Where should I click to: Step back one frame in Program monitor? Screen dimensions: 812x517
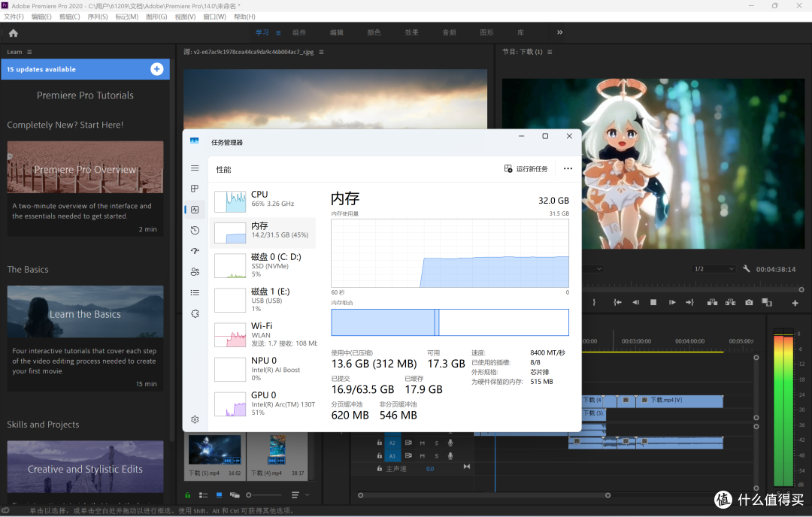tap(635, 302)
